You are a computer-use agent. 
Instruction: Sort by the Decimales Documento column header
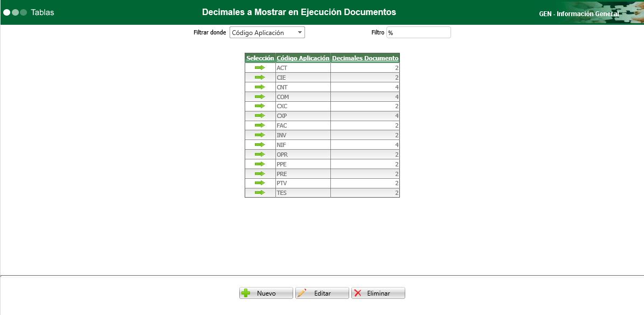365,58
